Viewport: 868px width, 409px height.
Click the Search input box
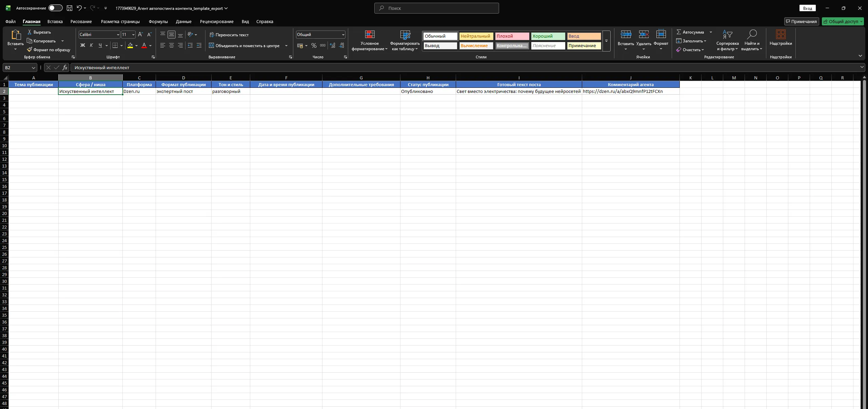click(436, 8)
